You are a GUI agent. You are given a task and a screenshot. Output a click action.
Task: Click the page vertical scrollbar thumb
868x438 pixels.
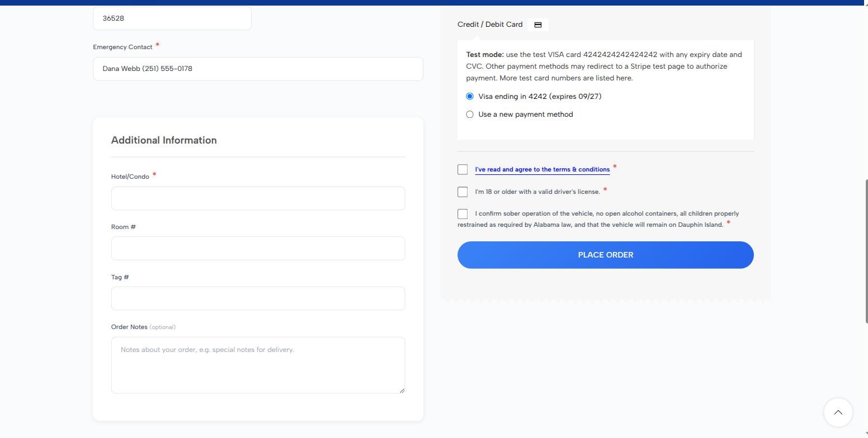[866, 251]
